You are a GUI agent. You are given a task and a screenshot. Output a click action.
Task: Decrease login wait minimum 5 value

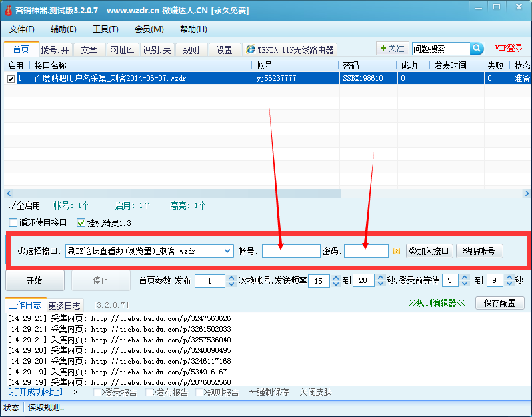point(465,284)
